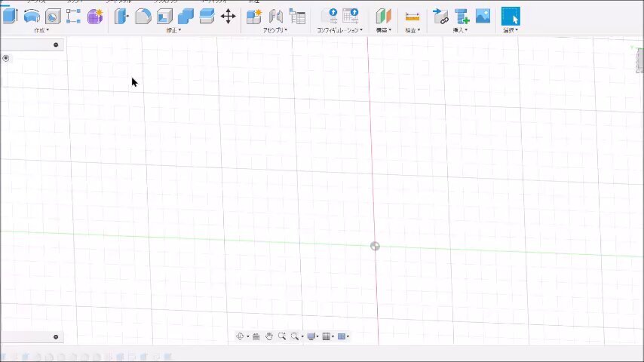Image resolution: width=644 pixels, height=362 pixels.
Task: Click the purple Create Form icon
Action: (x=95, y=17)
